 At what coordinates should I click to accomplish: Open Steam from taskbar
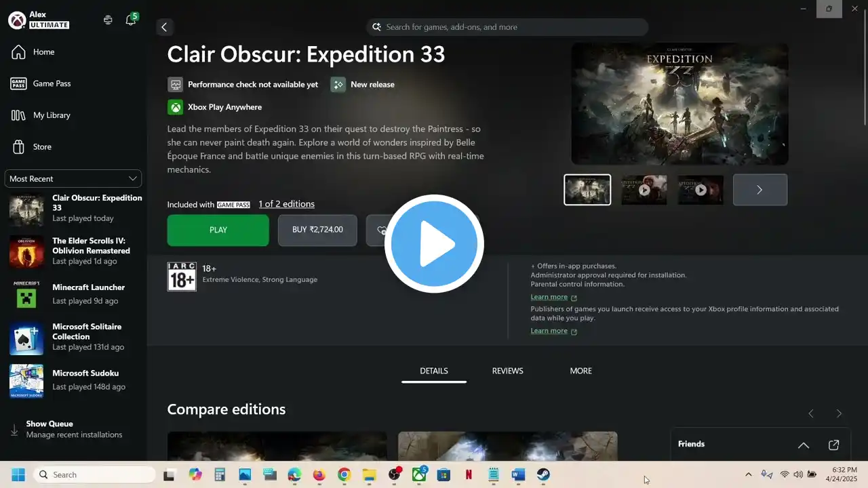[x=543, y=475]
